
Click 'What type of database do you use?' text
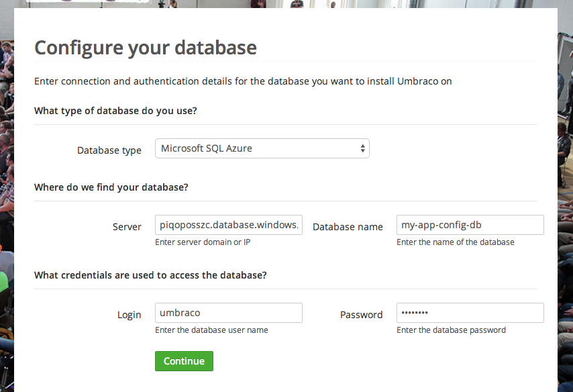115,111
